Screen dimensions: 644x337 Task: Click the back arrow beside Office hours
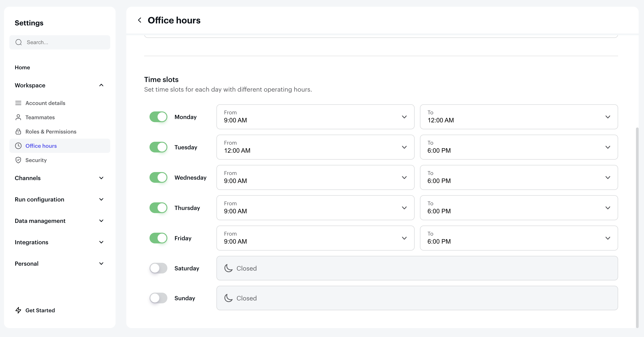coord(139,20)
